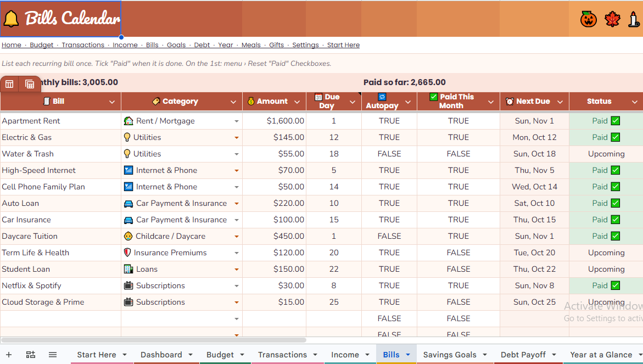Click the face icon beside Childcare / Daycare
Screen dimensions: 643x364
click(128, 236)
